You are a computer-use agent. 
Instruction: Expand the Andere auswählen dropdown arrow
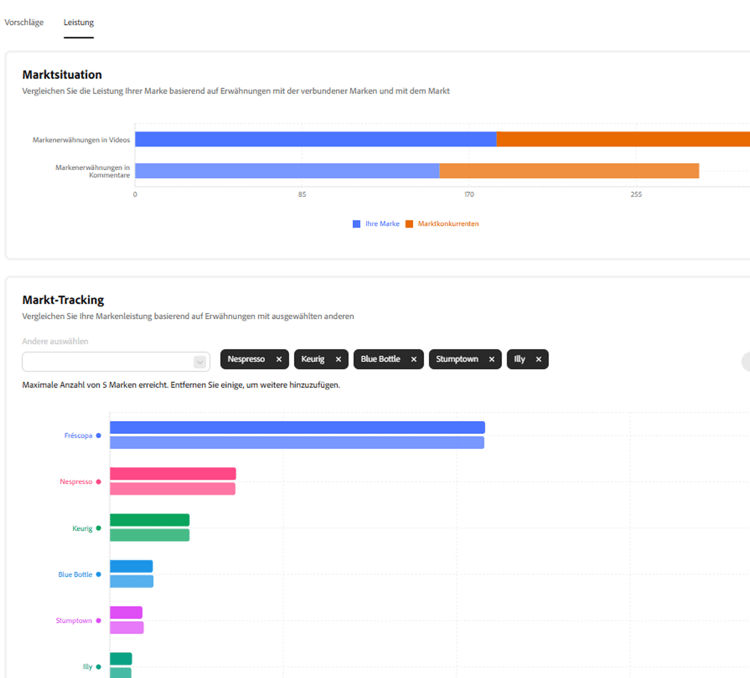point(200,362)
